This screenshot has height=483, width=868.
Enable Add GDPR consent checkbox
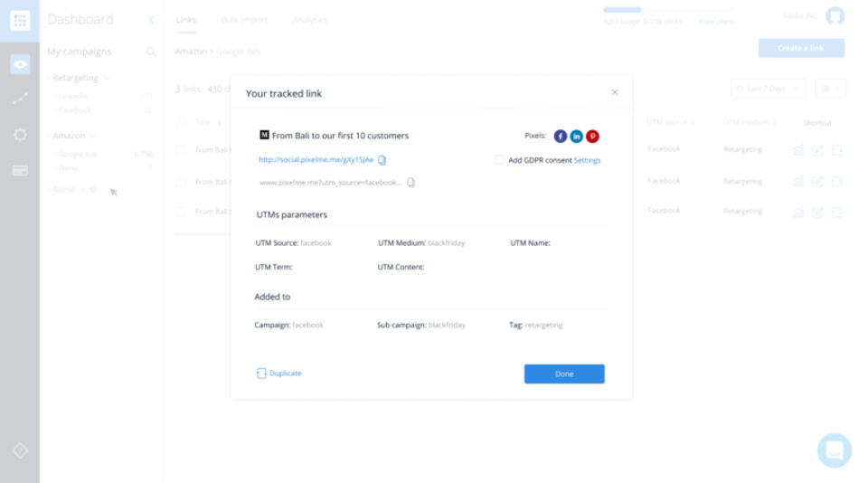(x=499, y=160)
